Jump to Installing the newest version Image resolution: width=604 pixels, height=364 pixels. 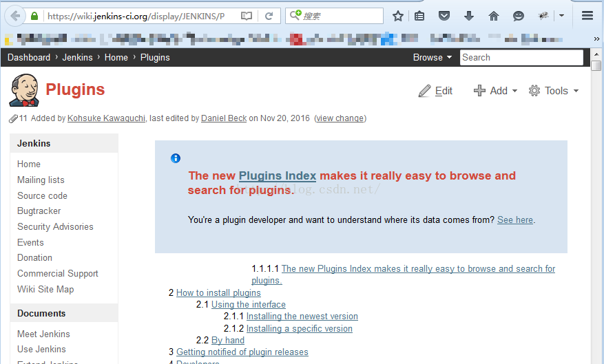pyautogui.click(x=302, y=317)
